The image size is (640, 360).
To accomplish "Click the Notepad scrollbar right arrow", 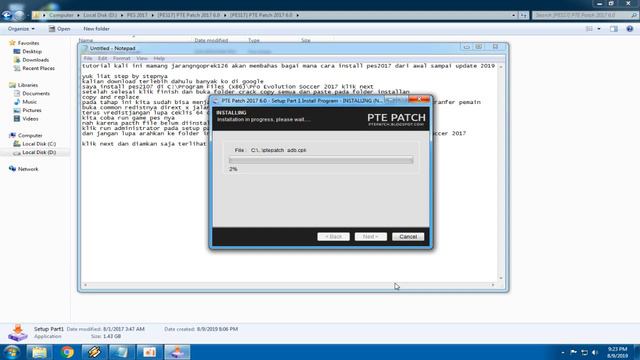I will [493, 285].
